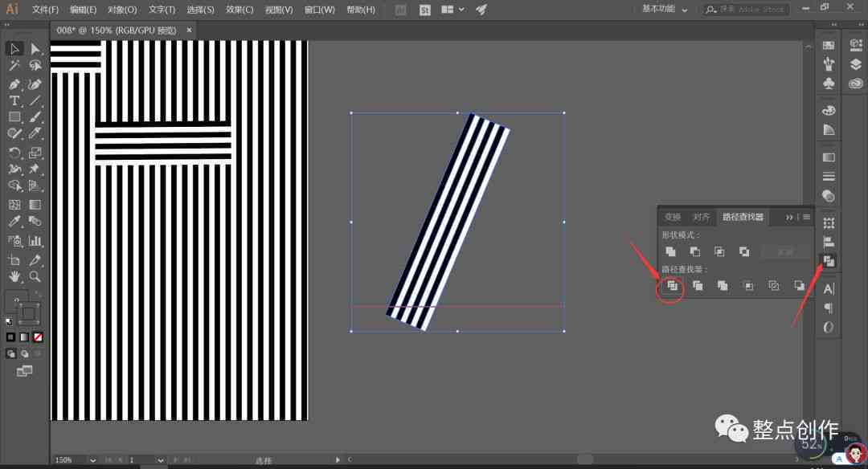Screen dimensions: 868x469
Task: Click the Outline pathfinder button
Action: (774, 286)
